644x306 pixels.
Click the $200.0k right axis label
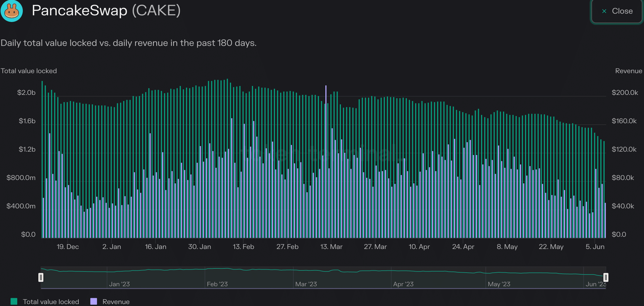(x=625, y=93)
